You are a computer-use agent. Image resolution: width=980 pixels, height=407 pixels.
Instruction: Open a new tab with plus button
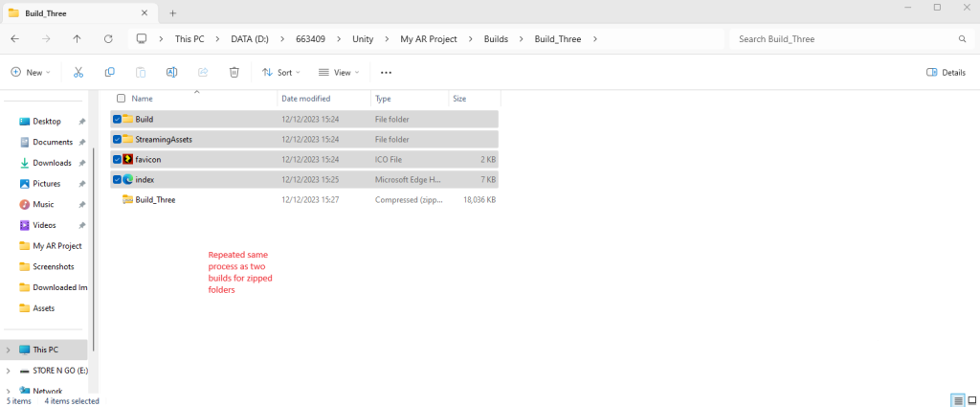click(x=173, y=12)
